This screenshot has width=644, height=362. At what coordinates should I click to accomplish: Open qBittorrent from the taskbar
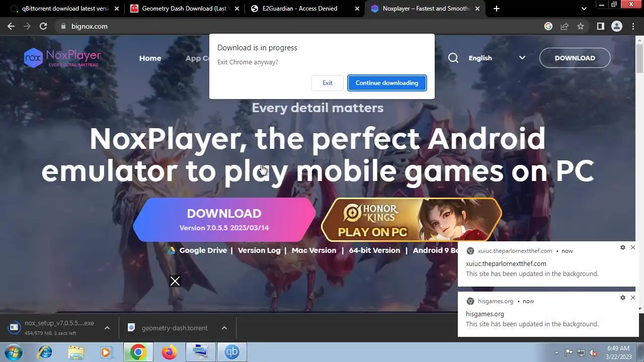tap(232, 352)
